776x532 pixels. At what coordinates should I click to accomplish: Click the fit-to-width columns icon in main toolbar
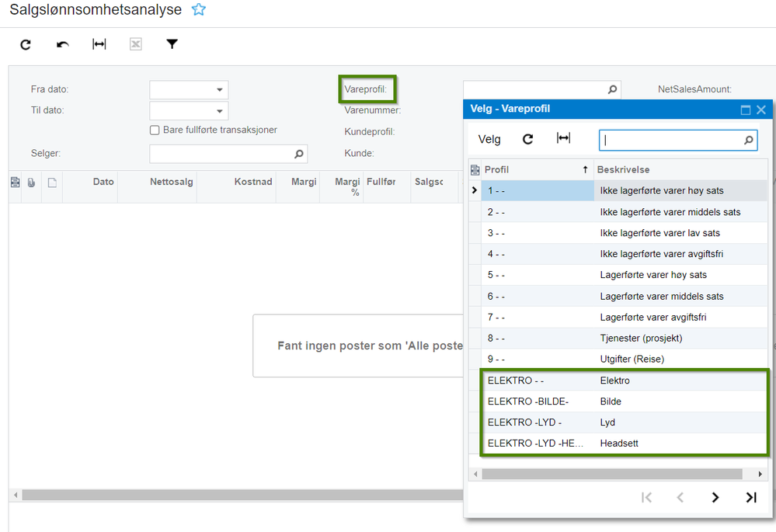(x=99, y=44)
